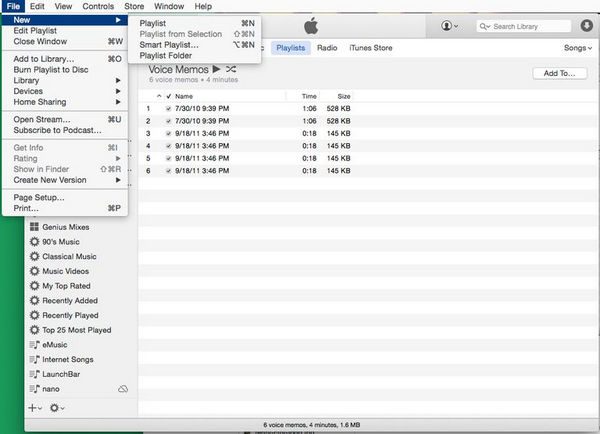Click gear icon next to Recently Played
This screenshot has width=600, height=434.
34,315
